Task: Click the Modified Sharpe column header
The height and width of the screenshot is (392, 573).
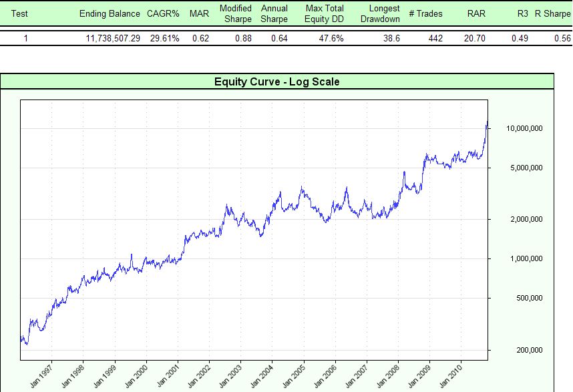Action: (235, 13)
